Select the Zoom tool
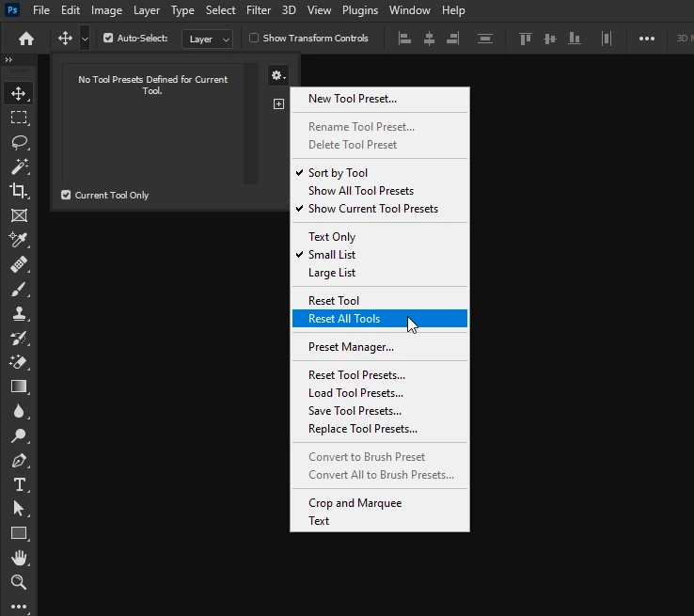The image size is (694, 616). click(19, 582)
